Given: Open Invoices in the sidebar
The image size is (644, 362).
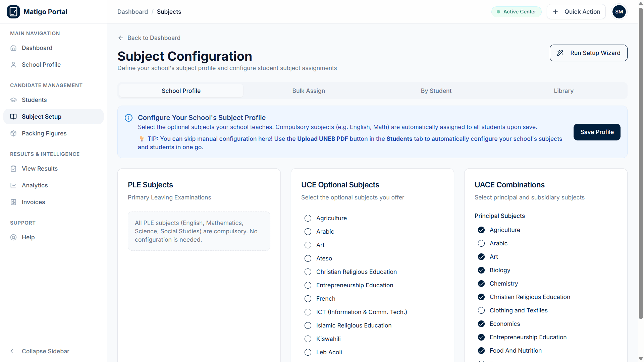Looking at the screenshot, I should click(x=53, y=202).
